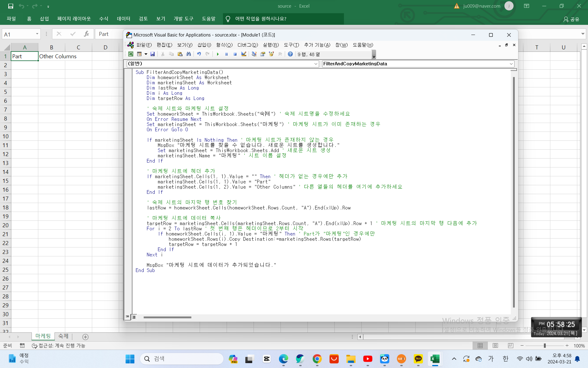The height and width of the screenshot is (368, 588).
Task: Click the zoom in plus button
Action: [567, 346]
